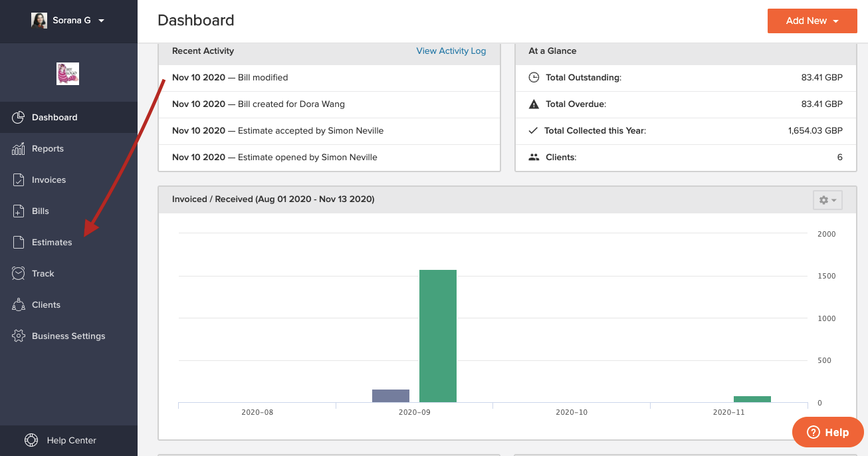Click the green 2020-11 bar
This screenshot has width=868, height=456.
pos(752,399)
